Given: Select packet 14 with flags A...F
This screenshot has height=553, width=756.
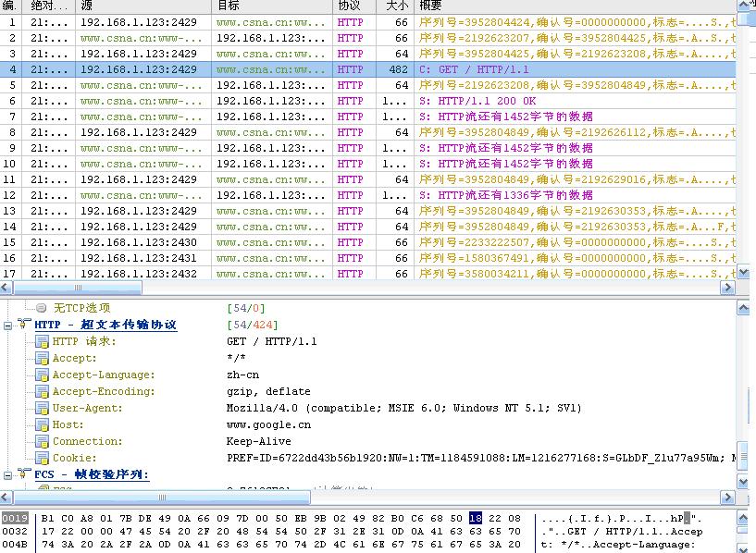Looking at the screenshot, I should [x=368, y=227].
